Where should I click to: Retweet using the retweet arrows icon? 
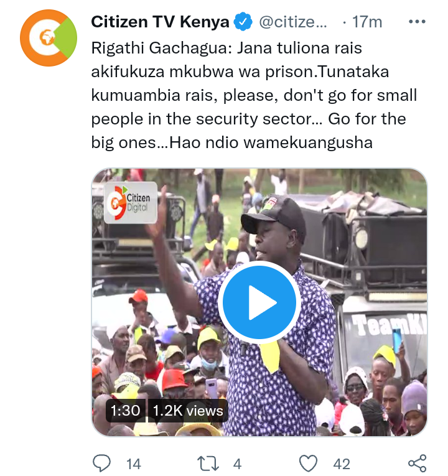pos(208,464)
